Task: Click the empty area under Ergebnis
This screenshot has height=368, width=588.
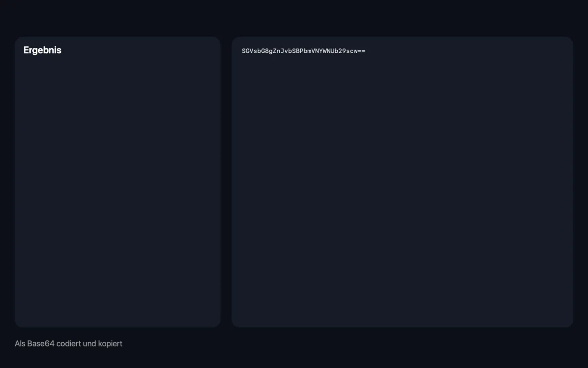Action: [118, 189]
